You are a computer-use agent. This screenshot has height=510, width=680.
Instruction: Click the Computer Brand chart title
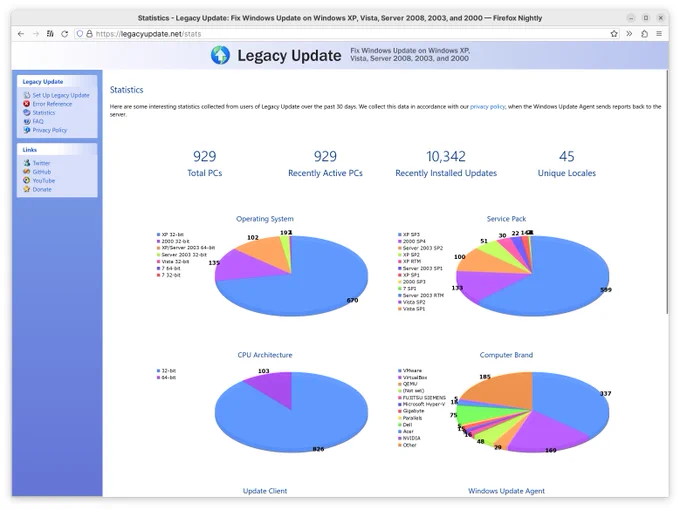click(506, 355)
